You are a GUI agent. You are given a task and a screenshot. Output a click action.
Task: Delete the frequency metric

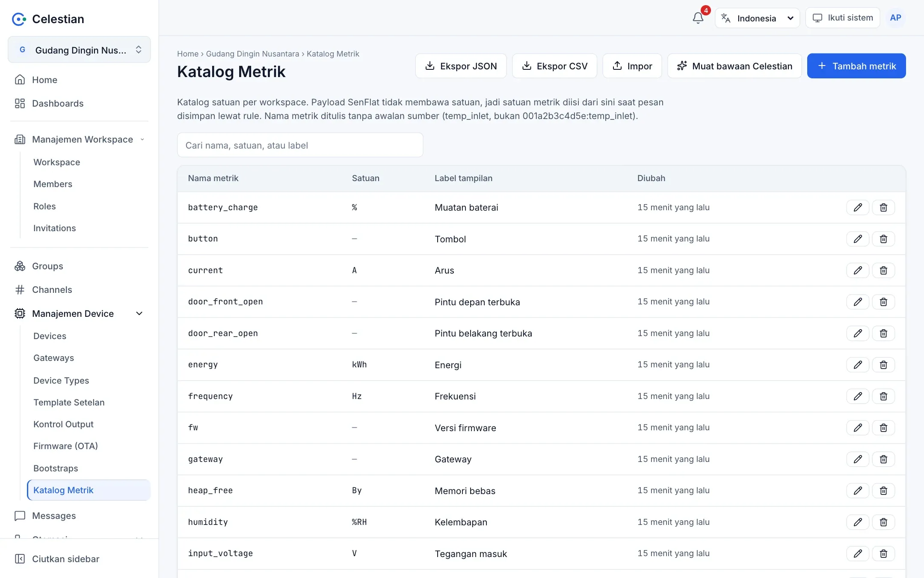(x=883, y=396)
